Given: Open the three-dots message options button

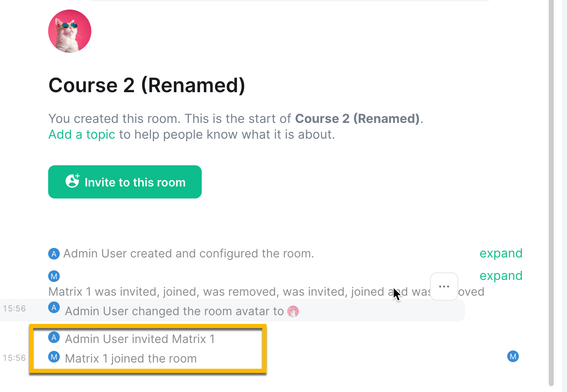Looking at the screenshot, I should pyautogui.click(x=444, y=287).
